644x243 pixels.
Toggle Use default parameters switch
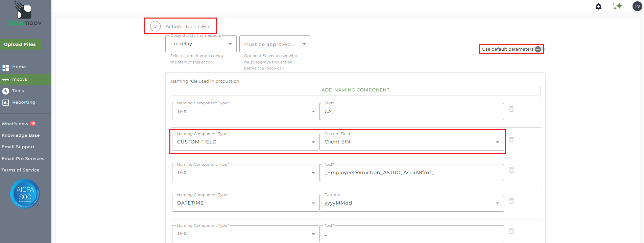click(x=539, y=49)
